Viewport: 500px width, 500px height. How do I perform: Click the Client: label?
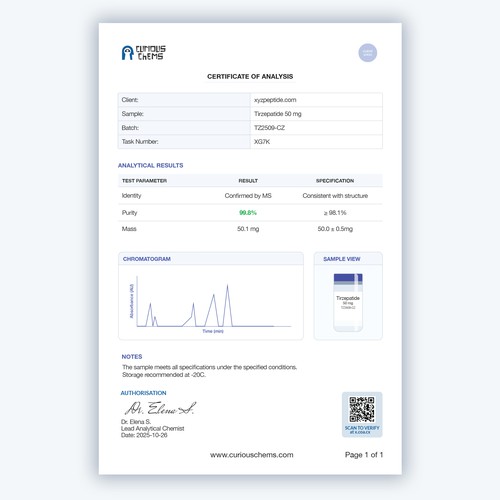click(x=130, y=100)
